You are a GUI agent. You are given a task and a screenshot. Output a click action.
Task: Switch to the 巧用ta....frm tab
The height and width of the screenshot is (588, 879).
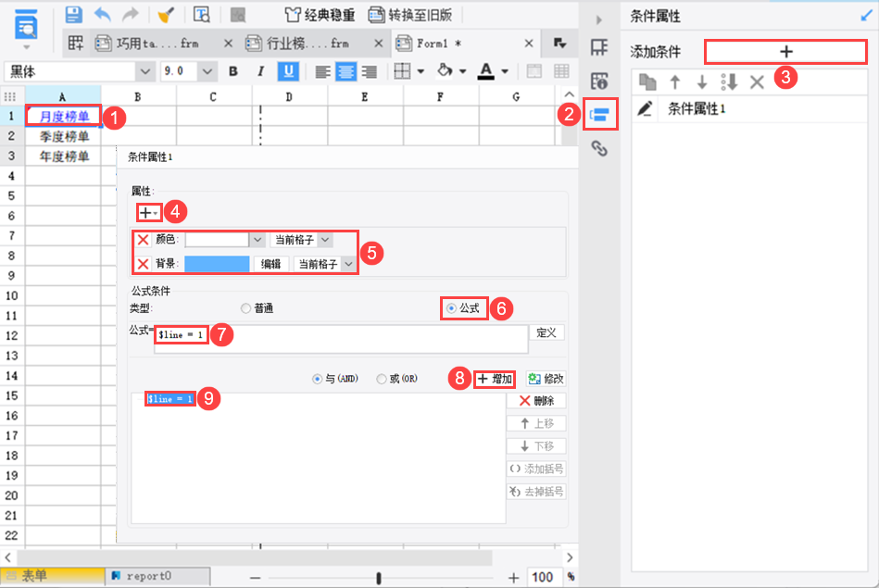(157, 44)
